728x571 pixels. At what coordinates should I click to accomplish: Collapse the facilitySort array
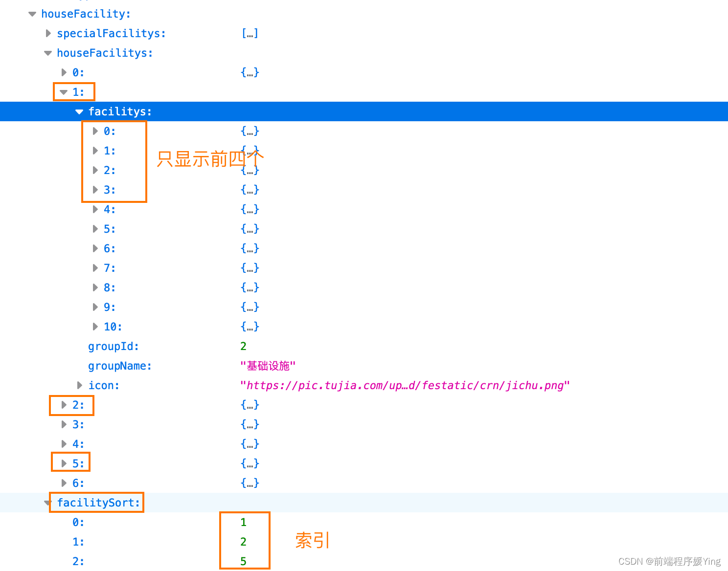pos(47,503)
